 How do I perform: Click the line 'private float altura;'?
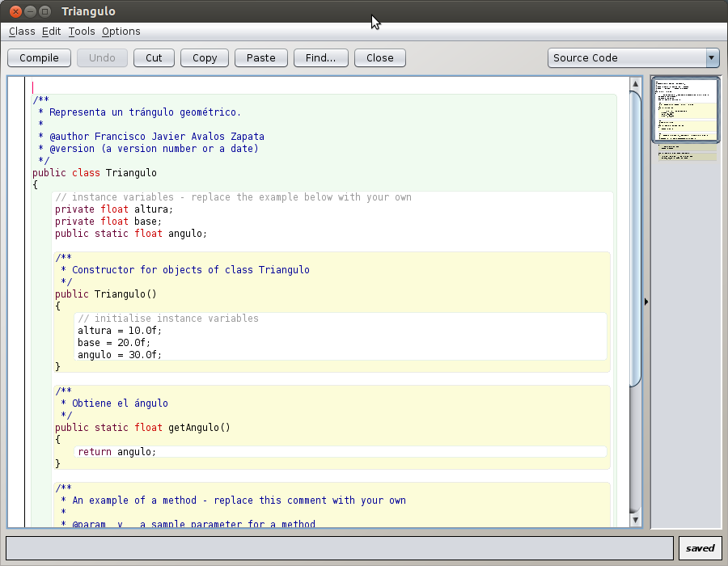114,209
